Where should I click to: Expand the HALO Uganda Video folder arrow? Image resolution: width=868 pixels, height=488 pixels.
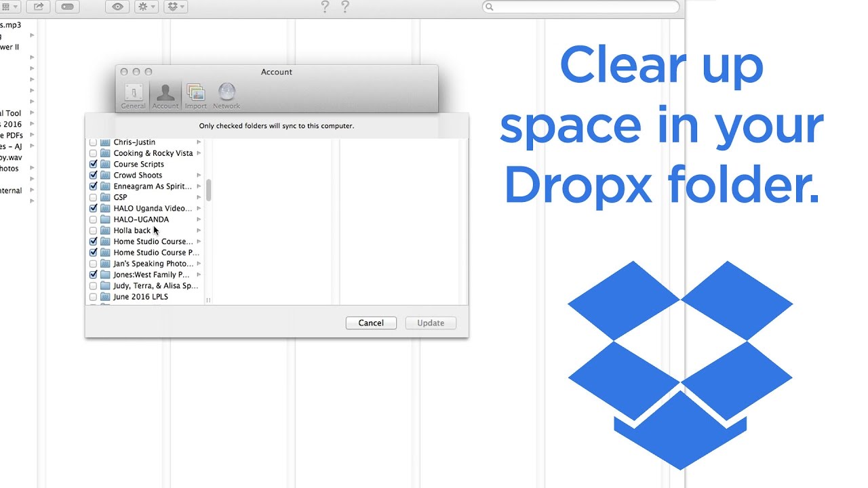(199, 208)
